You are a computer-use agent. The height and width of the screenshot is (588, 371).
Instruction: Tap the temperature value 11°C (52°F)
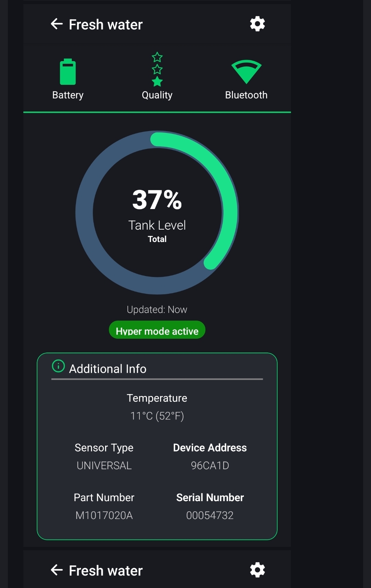tap(157, 416)
